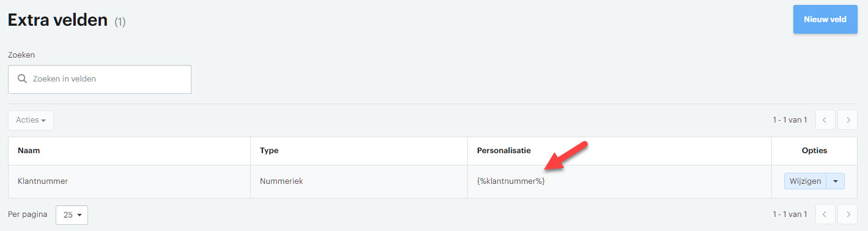Expand the caret next to Wijzigen

coord(836,181)
